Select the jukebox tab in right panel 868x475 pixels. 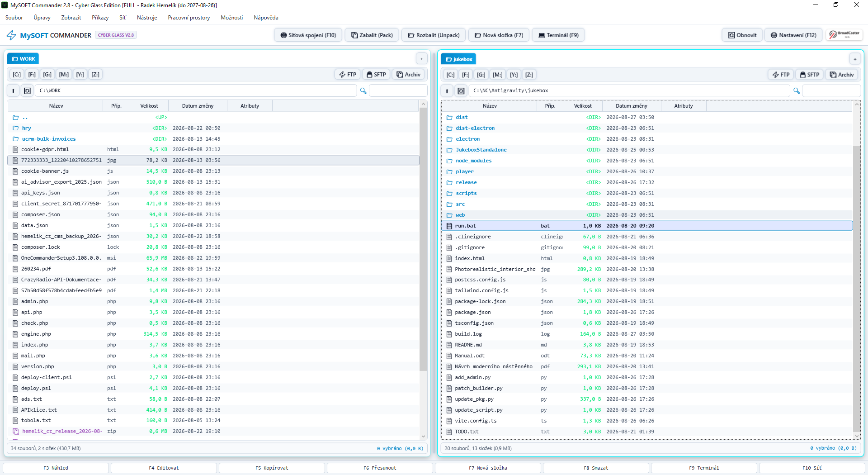pyautogui.click(x=458, y=59)
